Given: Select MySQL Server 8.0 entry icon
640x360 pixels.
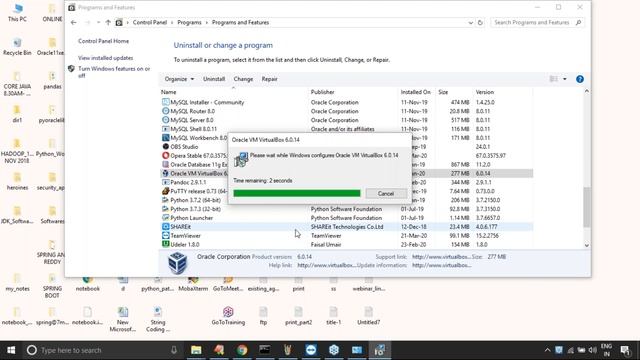Looking at the screenshot, I should tap(165, 120).
